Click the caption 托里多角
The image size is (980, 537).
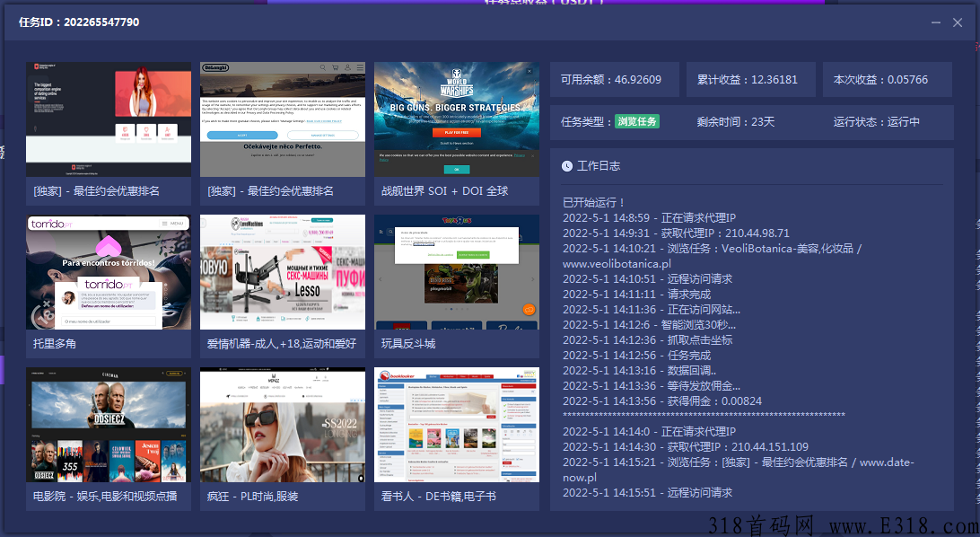(55, 344)
